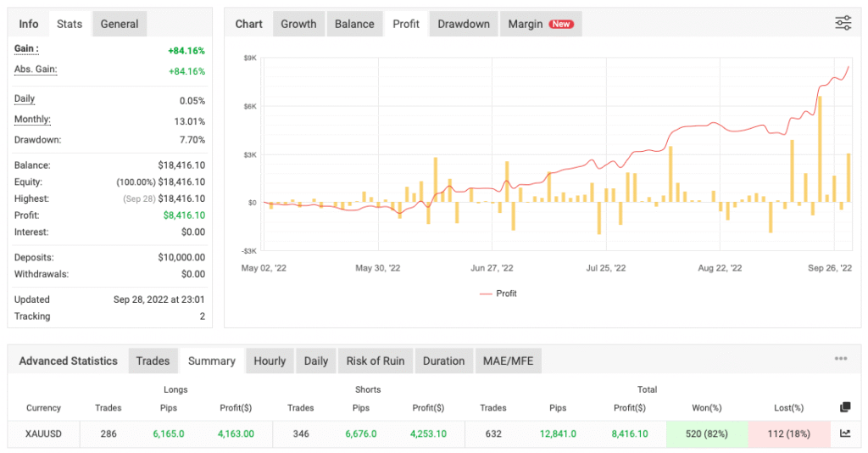View the Drawdown chart tab
868x453 pixels.
pyautogui.click(x=464, y=24)
